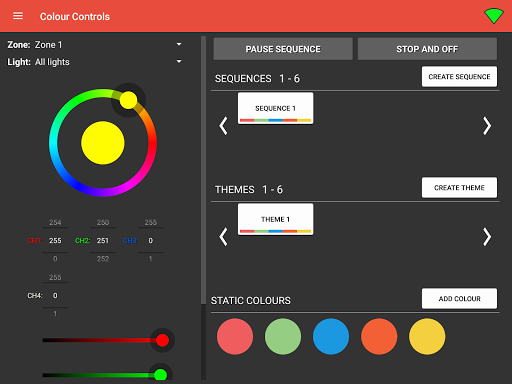Pick 255 above CH3 value

(151, 222)
